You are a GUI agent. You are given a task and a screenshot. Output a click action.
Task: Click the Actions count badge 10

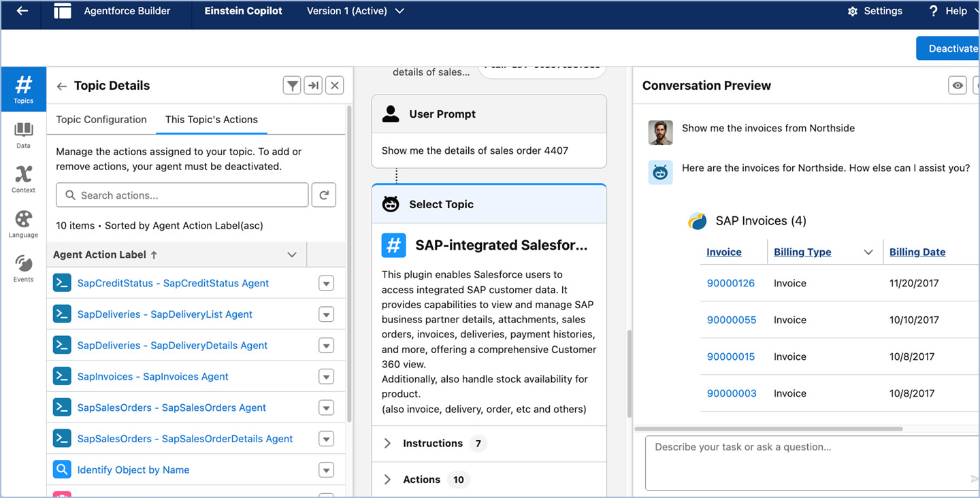pos(459,480)
